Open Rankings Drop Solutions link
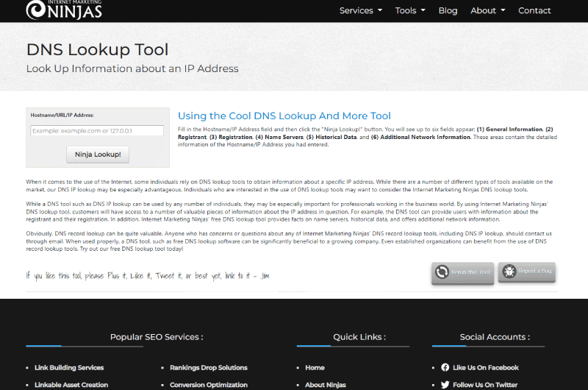Screen dimensions: 588x390 (209, 367)
